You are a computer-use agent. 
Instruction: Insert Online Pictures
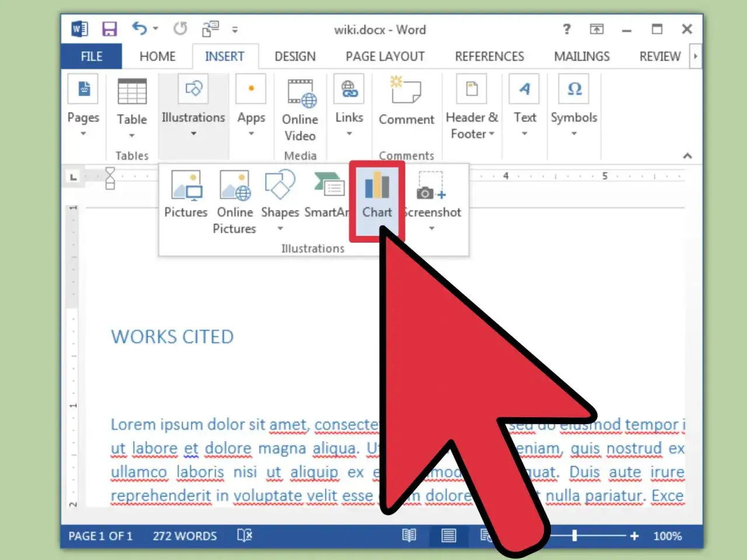click(x=235, y=201)
